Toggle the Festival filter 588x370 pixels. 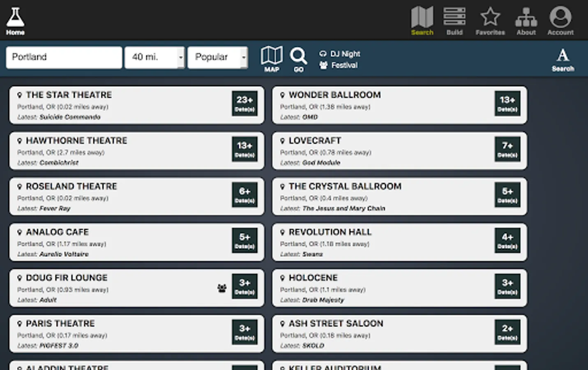[x=339, y=65]
